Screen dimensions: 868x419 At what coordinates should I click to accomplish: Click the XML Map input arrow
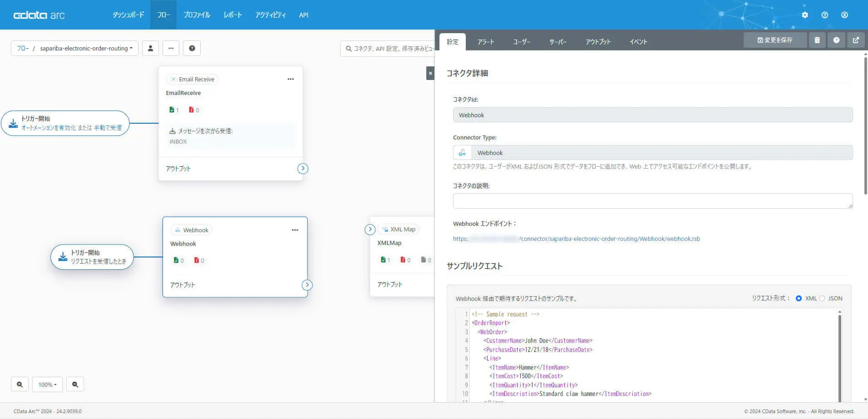370,229
